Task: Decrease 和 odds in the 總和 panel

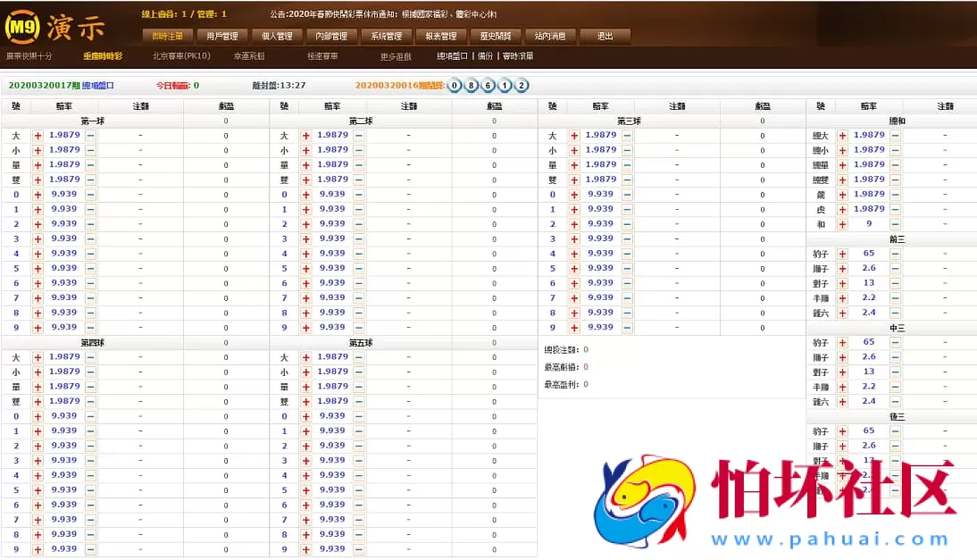Action: pyautogui.click(x=893, y=223)
